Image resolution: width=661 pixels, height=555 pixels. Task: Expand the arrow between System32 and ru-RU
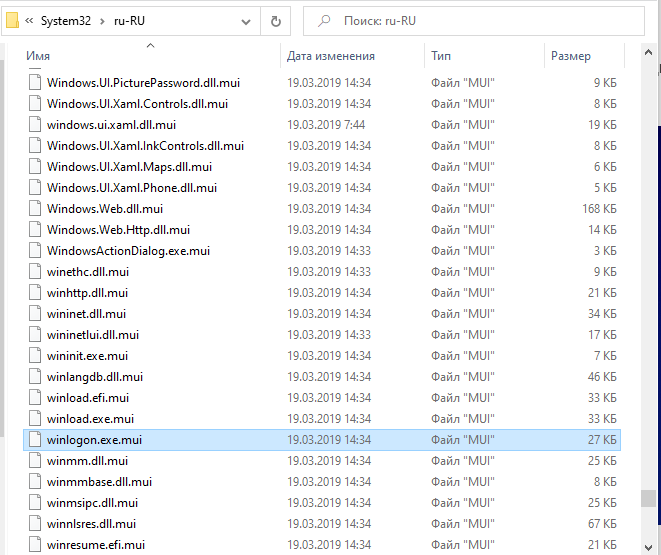(102, 21)
